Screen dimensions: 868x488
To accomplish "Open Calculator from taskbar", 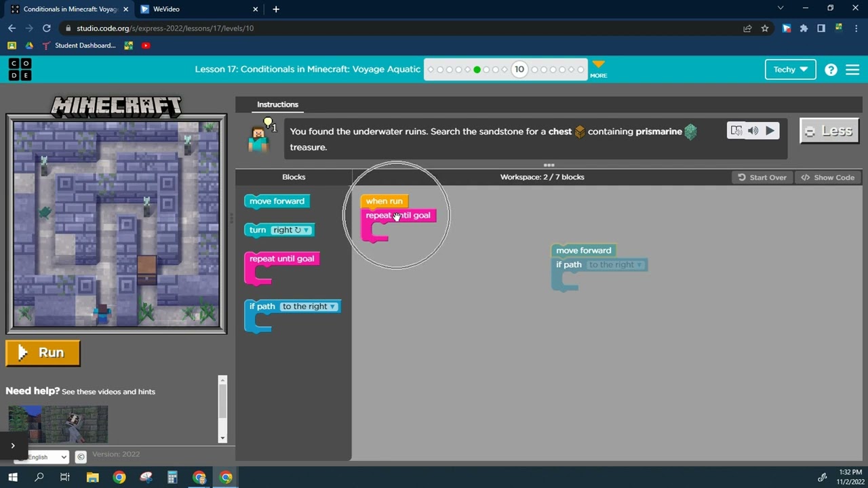I will click(x=172, y=477).
